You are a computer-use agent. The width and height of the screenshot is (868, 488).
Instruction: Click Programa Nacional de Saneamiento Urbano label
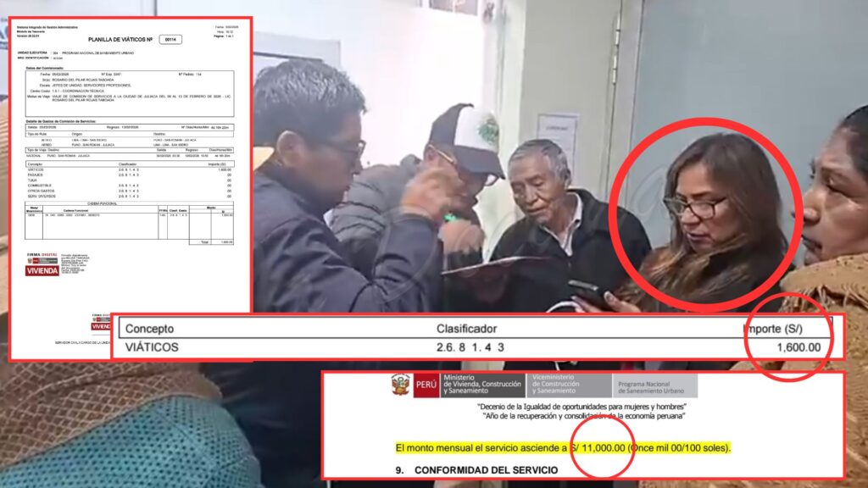[x=654, y=385]
